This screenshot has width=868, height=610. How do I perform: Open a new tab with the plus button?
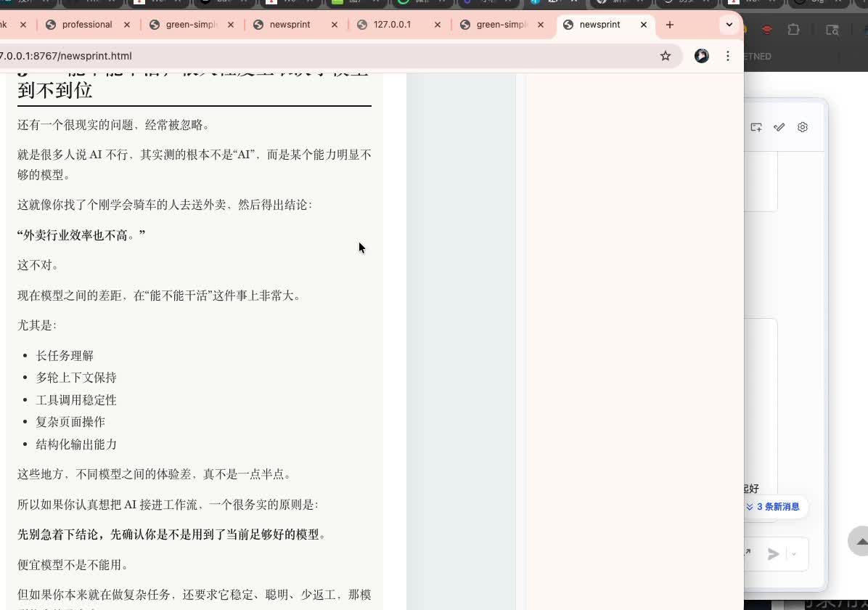pos(669,25)
